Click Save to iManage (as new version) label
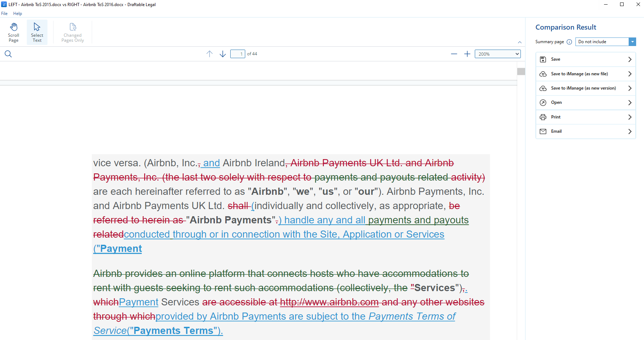The image size is (644, 340). [x=583, y=88]
